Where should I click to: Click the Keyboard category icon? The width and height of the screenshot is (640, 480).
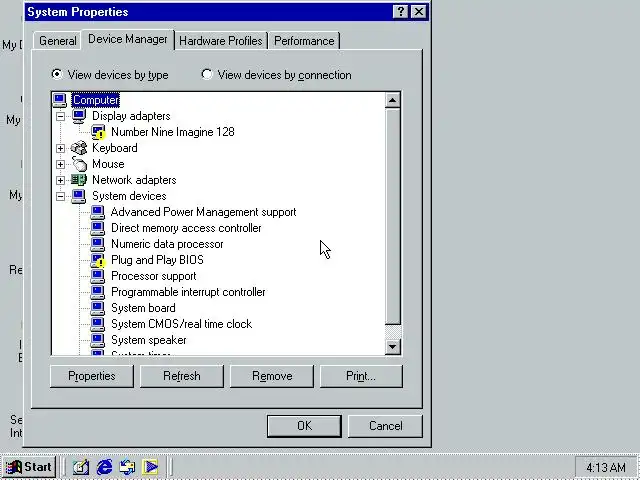click(79, 148)
